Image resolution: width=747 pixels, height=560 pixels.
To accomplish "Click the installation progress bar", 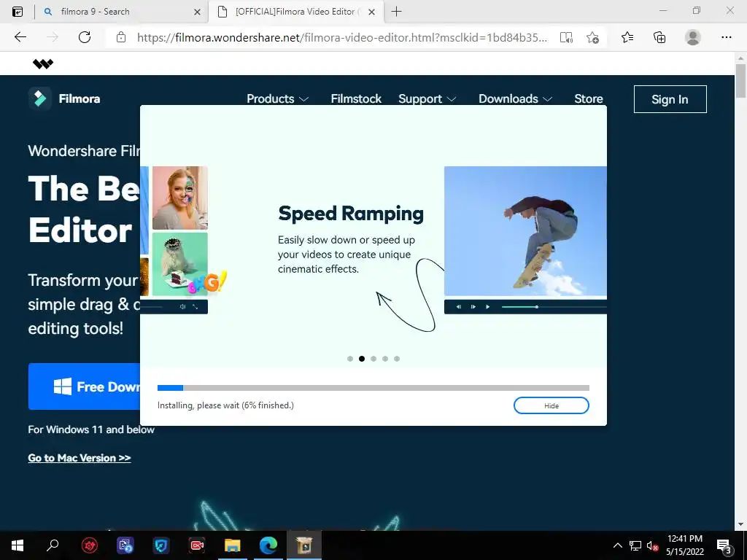I will click(x=373, y=388).
